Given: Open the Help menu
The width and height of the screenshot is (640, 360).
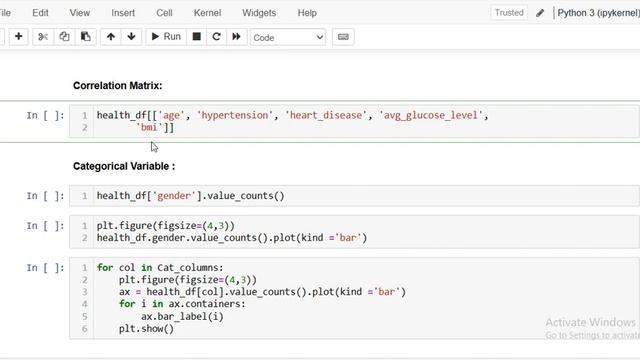Looking at the screenshot, I should coord(307,13).
